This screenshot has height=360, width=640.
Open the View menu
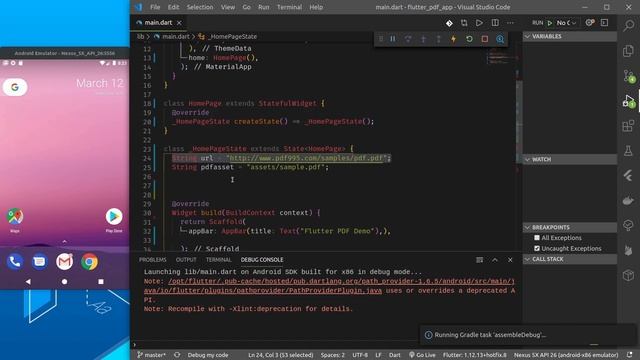tap(228, 7)
